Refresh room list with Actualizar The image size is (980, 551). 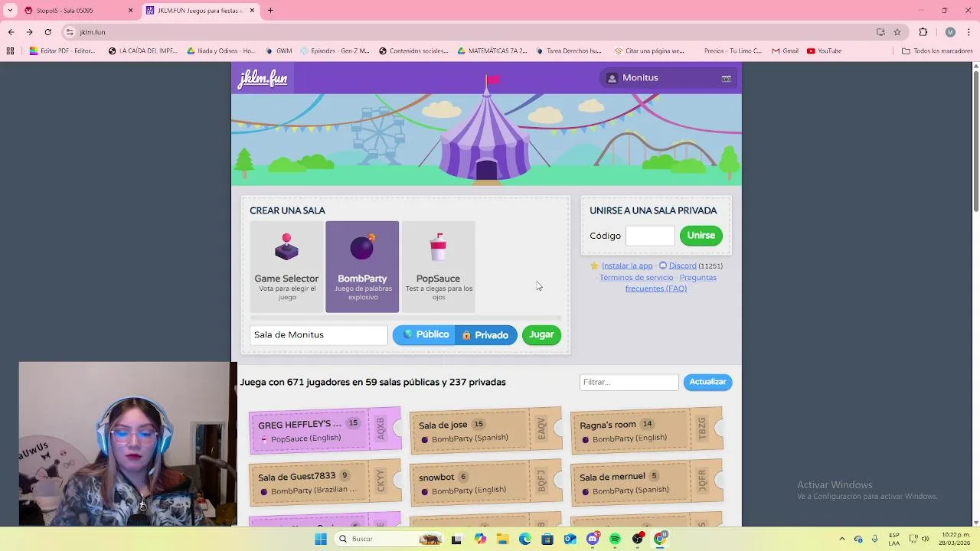click(707, 382)
